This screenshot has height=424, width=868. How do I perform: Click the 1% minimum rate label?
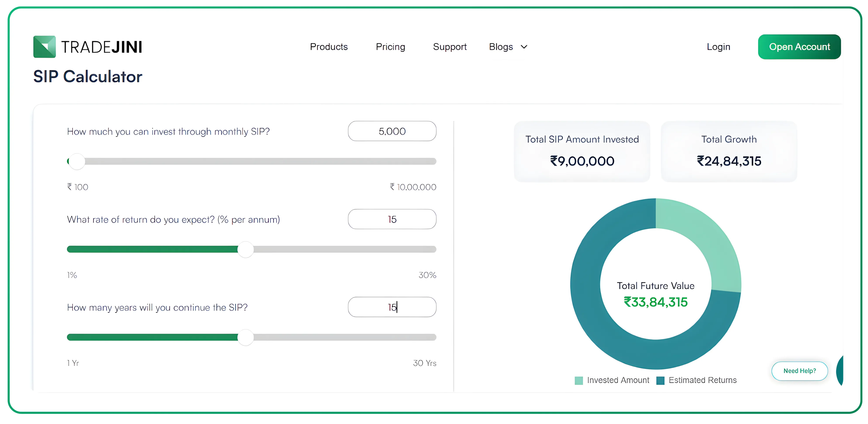point(72,275)
